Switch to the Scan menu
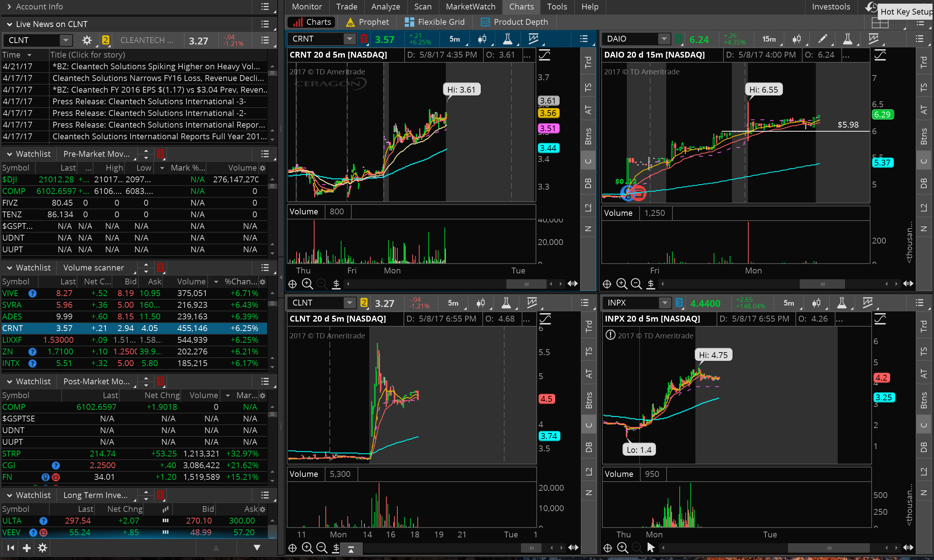Image resolution: width=934 pixels, height=560 pixels. pos(422,7)
